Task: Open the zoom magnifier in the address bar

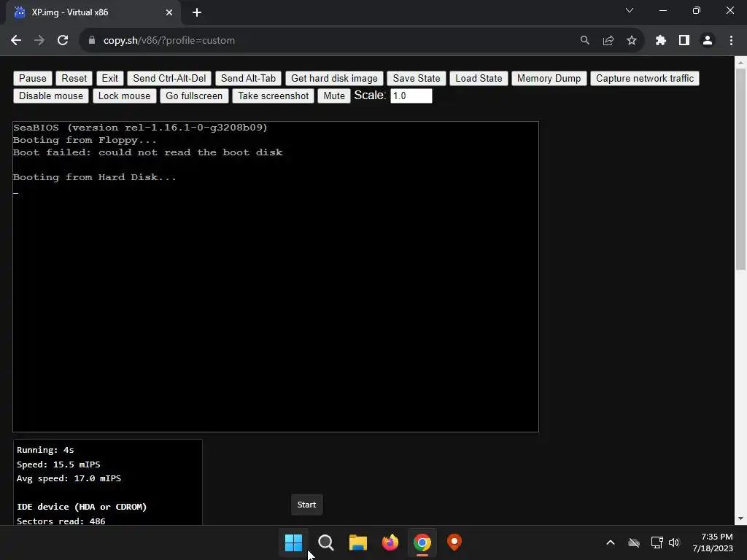Action: tap(584, 41)
